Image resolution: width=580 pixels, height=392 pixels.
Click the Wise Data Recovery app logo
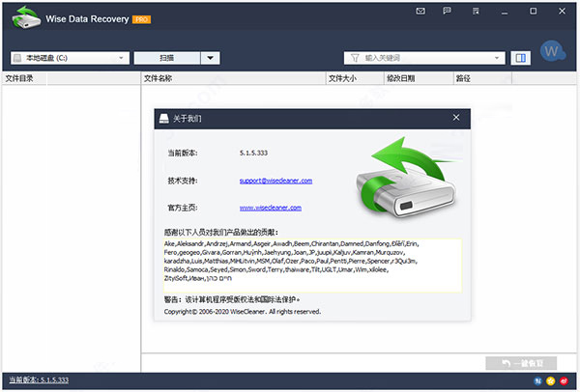coord(25,17)
